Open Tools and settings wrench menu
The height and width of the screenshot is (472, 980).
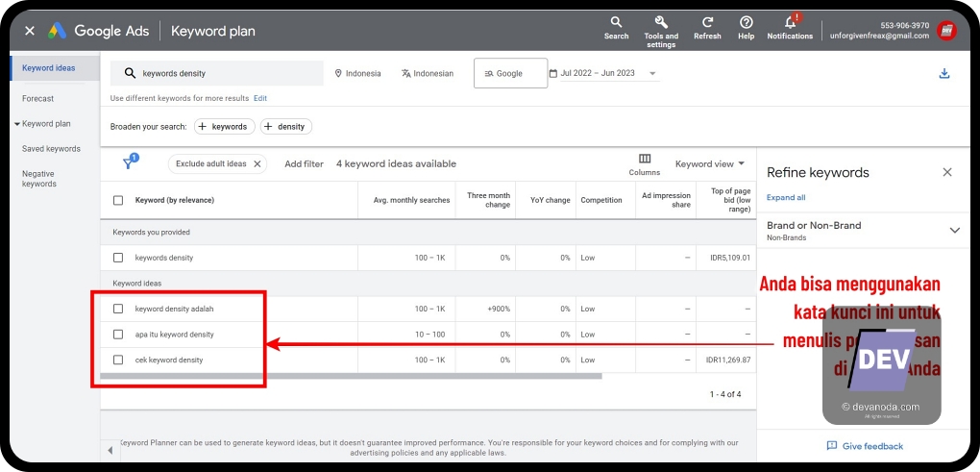point(661,32)
